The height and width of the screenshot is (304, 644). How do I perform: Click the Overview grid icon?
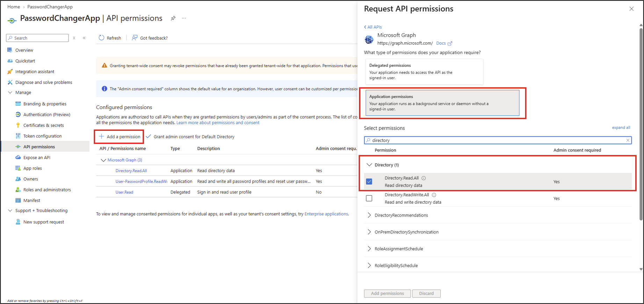pyautogui.click(x=10, y=50)
